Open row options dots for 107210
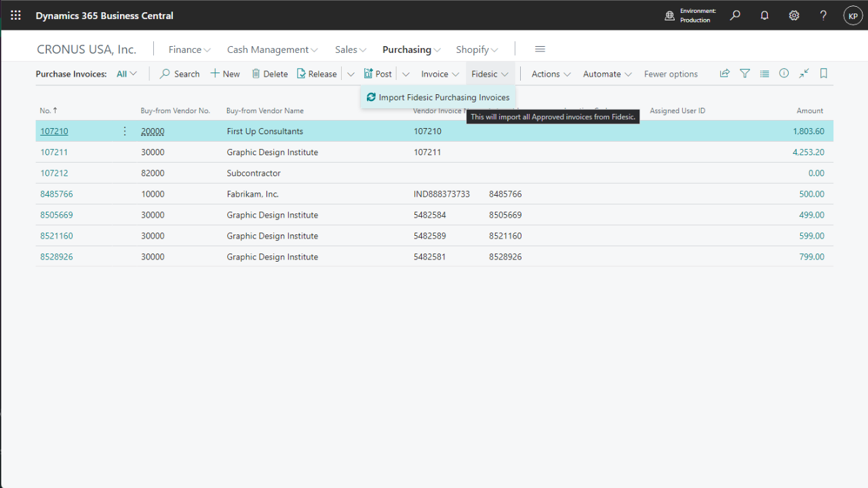Image resolution: width=868 pixels, height=488 pixels. pyautogui.click(x=125, y=131)
